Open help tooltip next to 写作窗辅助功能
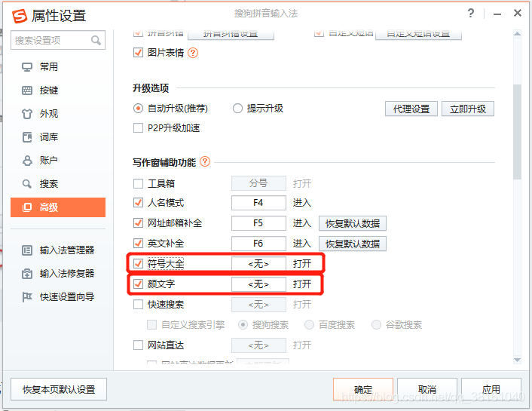532x411 pixels. [x=205, y=161]
